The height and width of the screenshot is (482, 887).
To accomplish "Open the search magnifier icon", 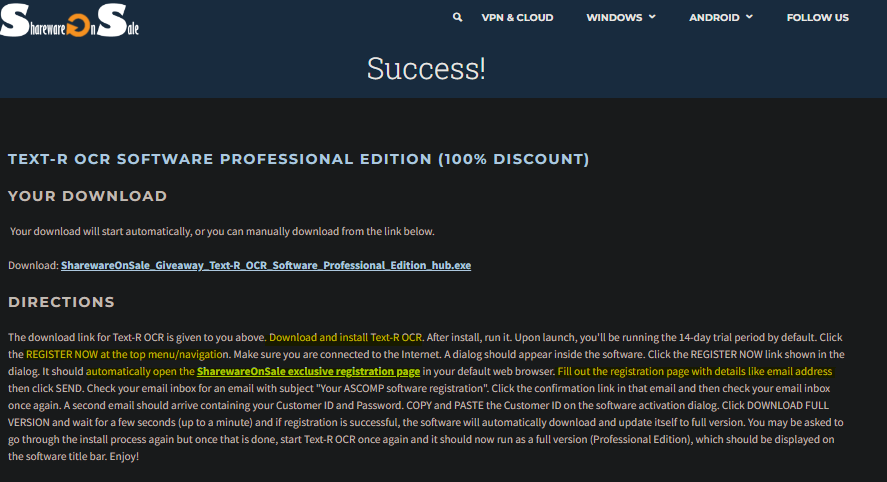I will [457, 17].
